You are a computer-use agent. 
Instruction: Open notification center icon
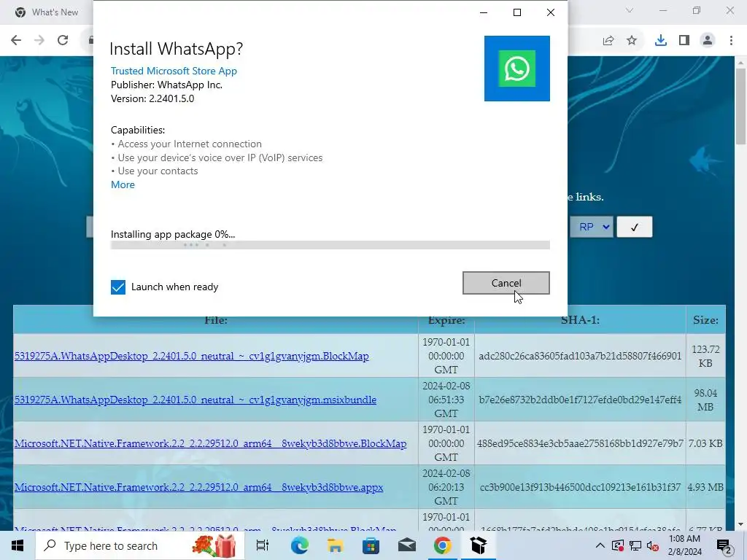tap(724, 545)
